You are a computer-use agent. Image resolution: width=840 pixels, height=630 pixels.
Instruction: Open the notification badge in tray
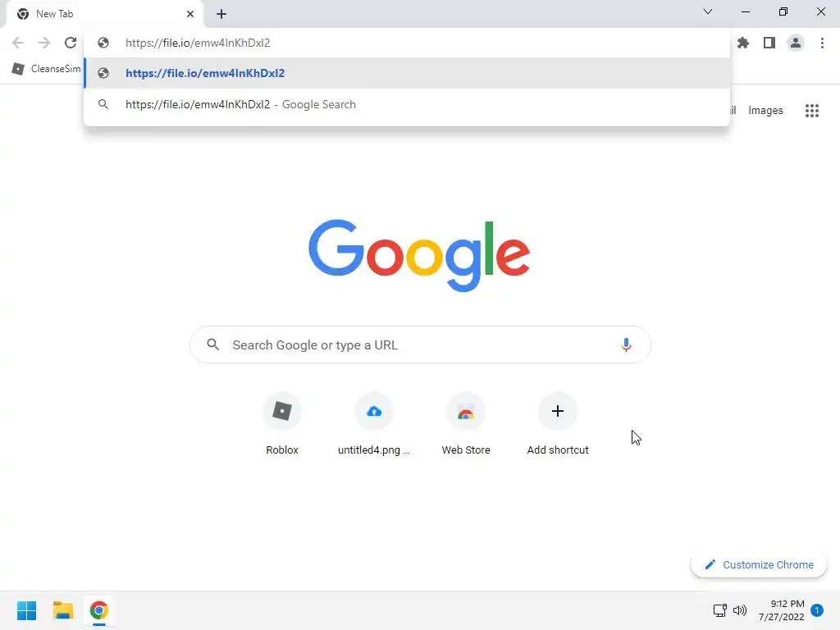coord(817,609)
